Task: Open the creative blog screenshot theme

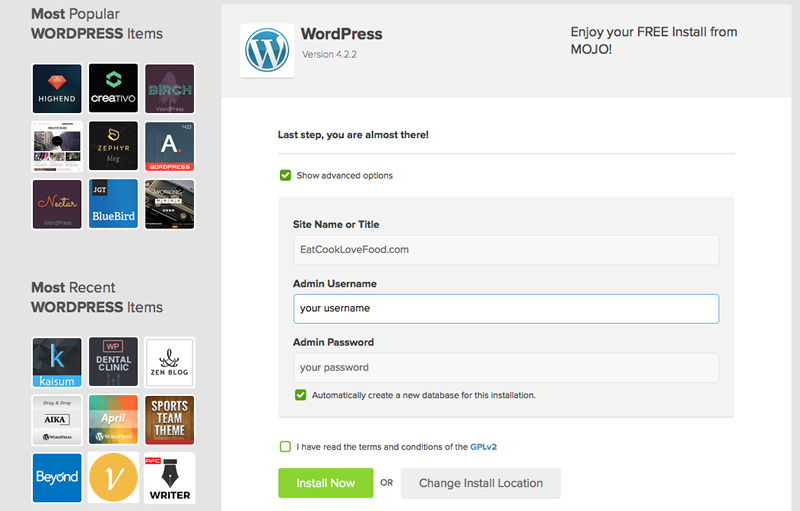Action: pos(57,146)
